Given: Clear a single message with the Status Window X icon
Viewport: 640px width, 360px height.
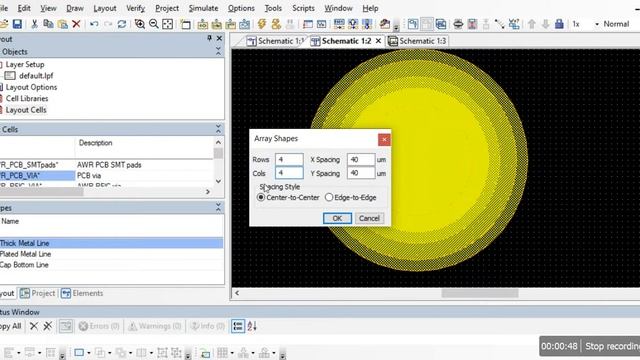Looking at the screenshot, I should click(34, 326).
